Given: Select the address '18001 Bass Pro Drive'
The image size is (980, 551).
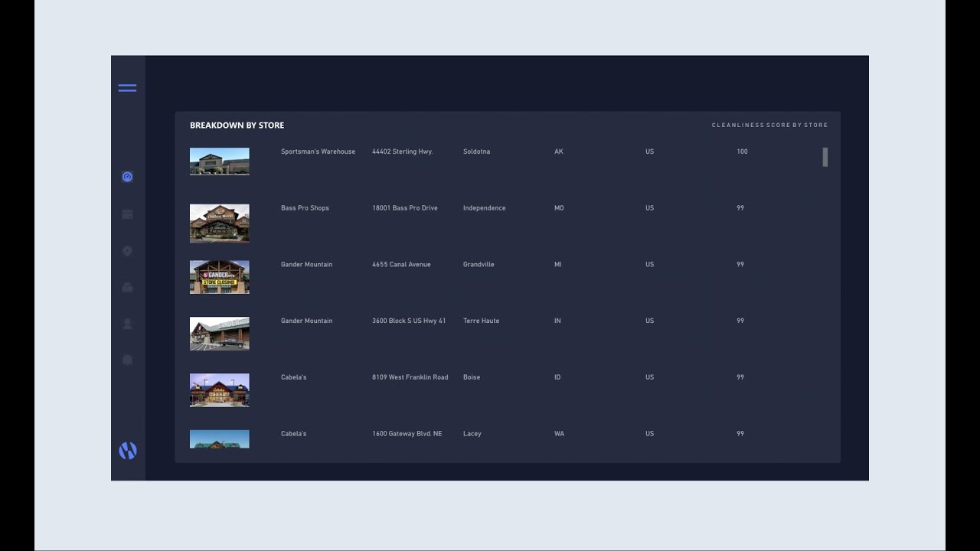Looking at the screenshot, I should (405, 208).
